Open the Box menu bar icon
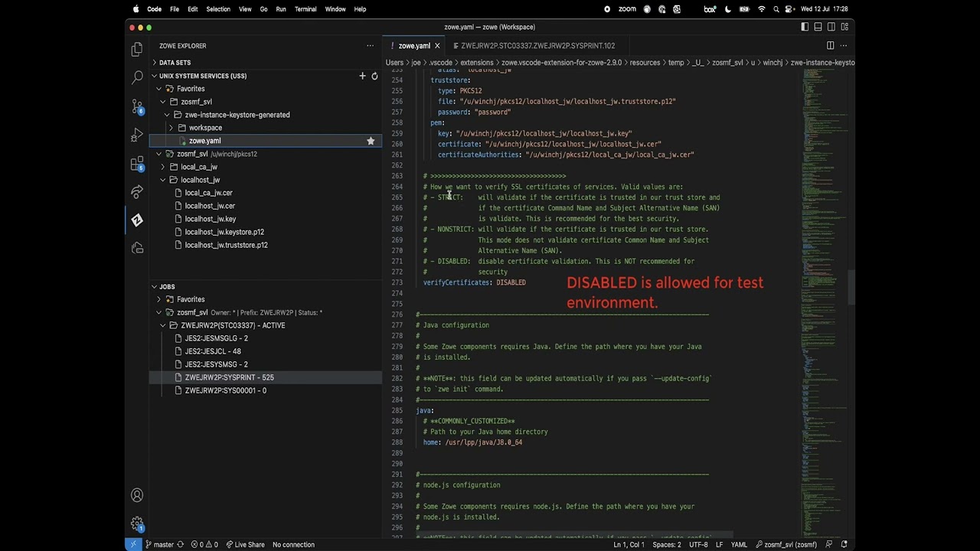Screen dimensions: 980x551 pos(710,9)
